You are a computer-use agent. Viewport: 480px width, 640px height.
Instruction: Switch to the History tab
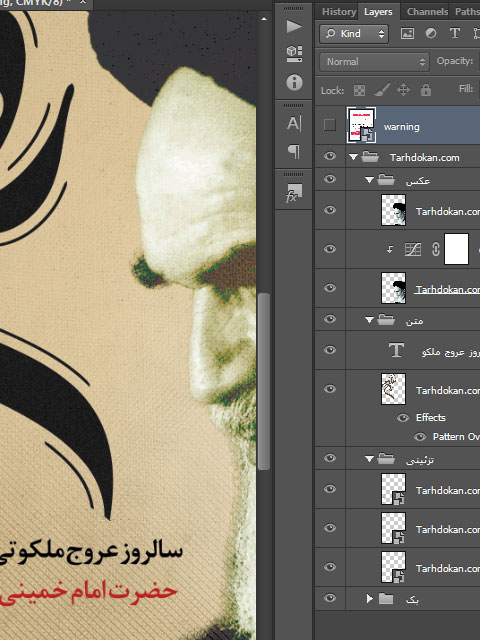point(339,12)
